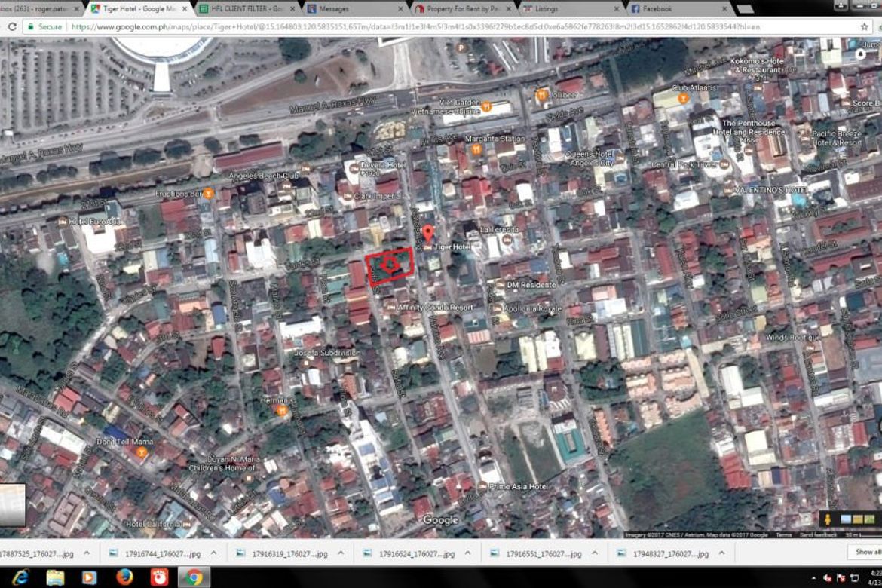
Task: Open the Viet Garden restaurant marker
Action: tap(486, 106)
